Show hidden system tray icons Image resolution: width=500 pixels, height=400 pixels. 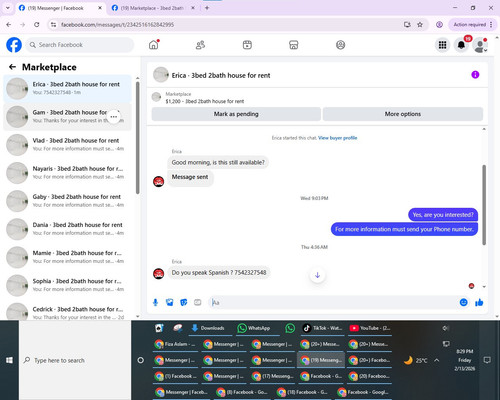[437, 360]
